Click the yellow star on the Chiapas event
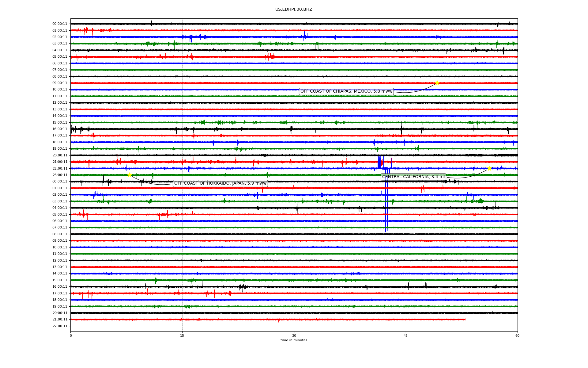This screenshot has height=368, width=588. click(437, 83)
